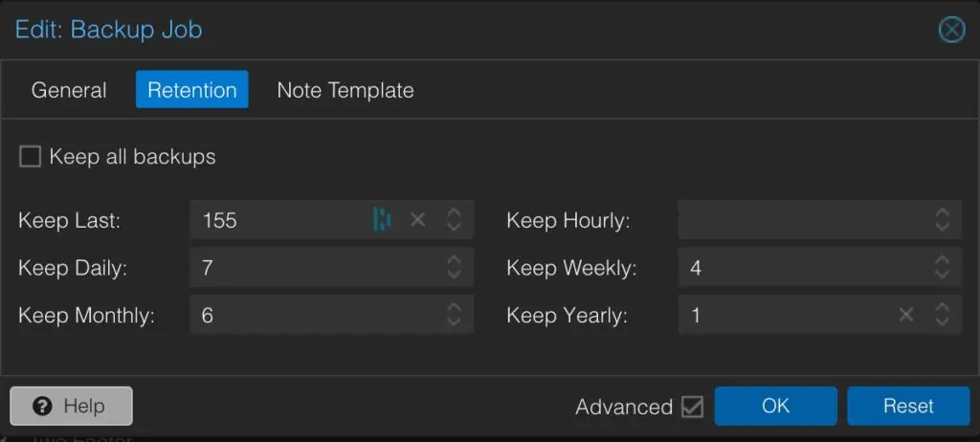Confirm changes with the OK button
Image resolution: width=980 pixels, height=442 pixels.
[x=775, y=406]
